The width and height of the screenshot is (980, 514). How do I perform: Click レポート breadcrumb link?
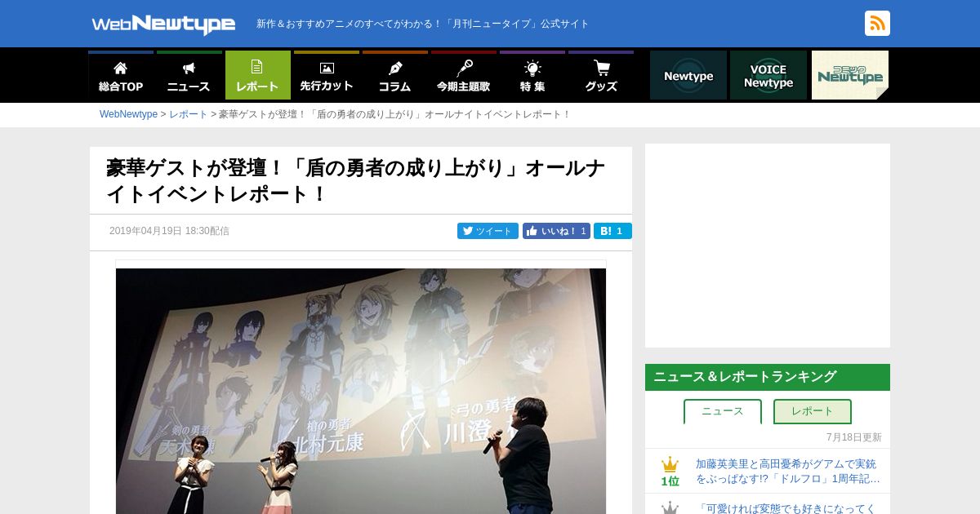coord(189,114)
